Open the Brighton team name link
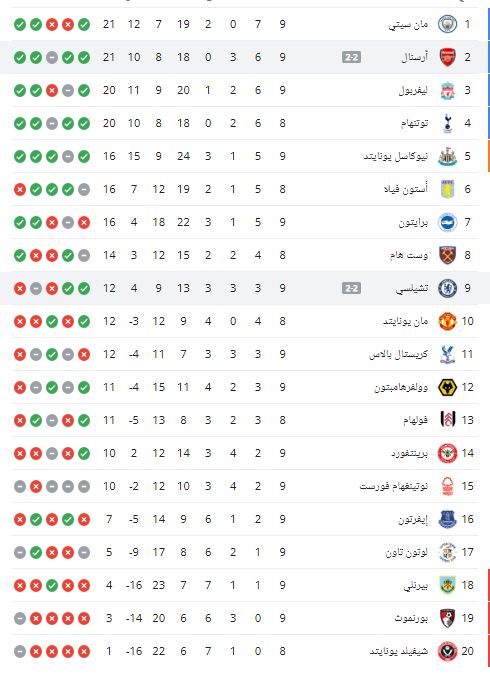The width and height of the screenshot is (490, 682). point(413,222)
